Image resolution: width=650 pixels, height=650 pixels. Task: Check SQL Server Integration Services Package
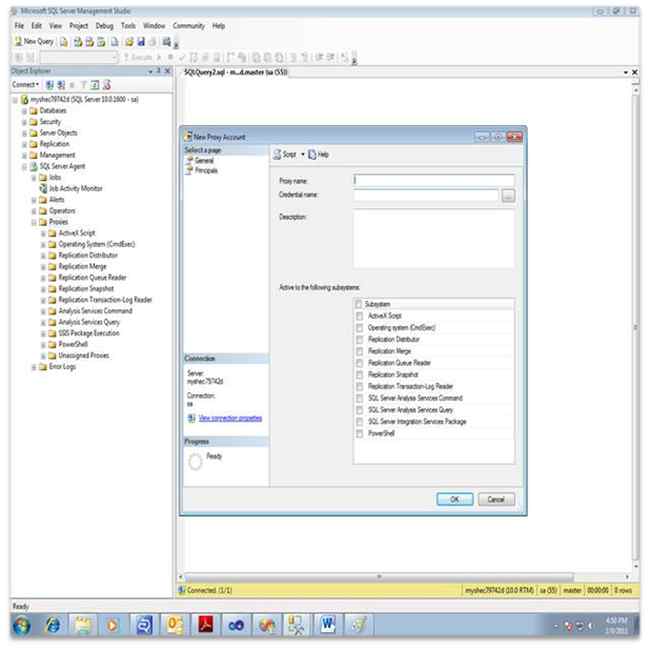tap(359, 422)
